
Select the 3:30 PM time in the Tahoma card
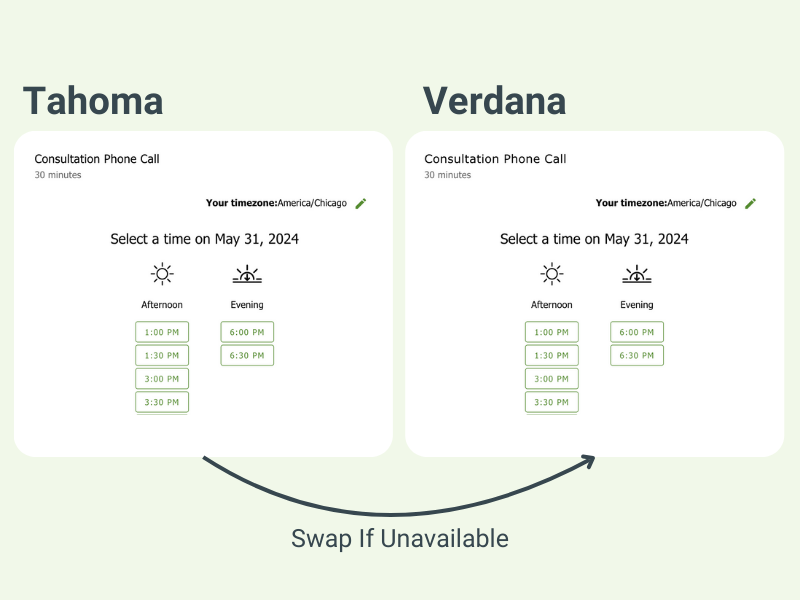(x=161, y=401)
